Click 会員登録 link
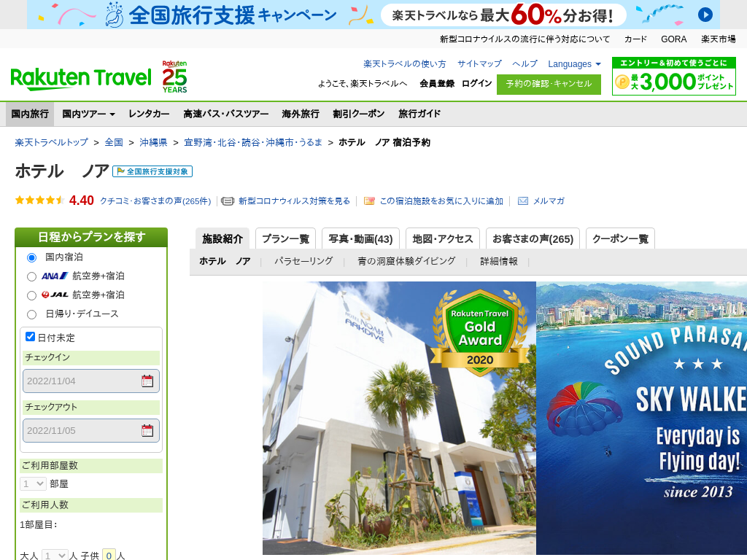 pos(437,83)
